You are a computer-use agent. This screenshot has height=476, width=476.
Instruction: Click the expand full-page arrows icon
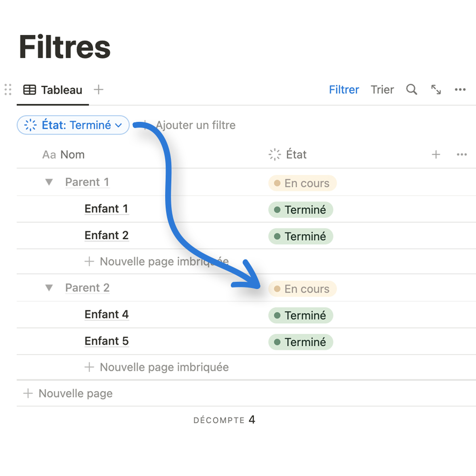tap(436, 89)
